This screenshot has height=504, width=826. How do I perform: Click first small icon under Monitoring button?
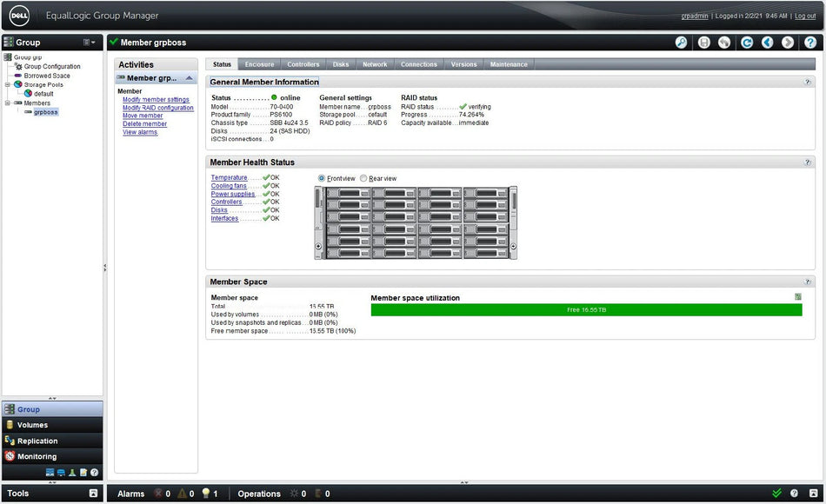[x=50, y=473]
